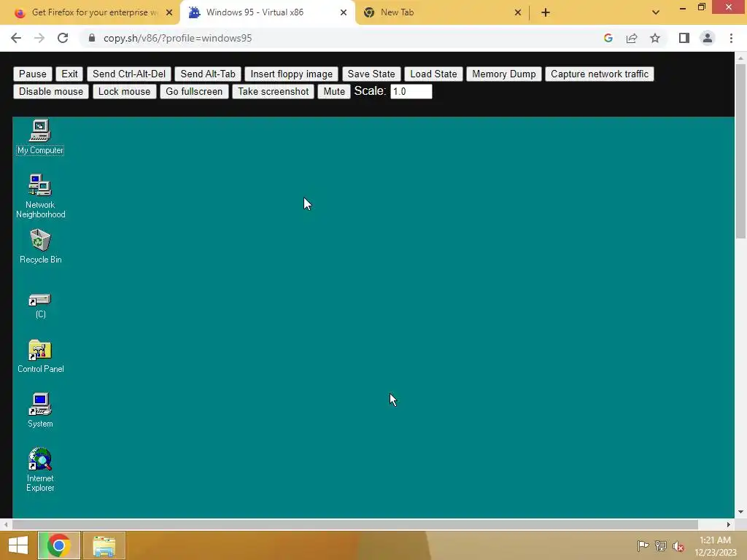
Task: Click the network tray icon
Action: [x=661, y=545]
